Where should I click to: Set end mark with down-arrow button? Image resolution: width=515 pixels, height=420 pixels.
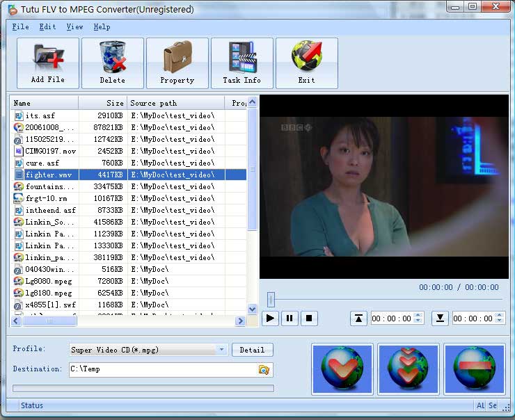(x=440, y=318)
